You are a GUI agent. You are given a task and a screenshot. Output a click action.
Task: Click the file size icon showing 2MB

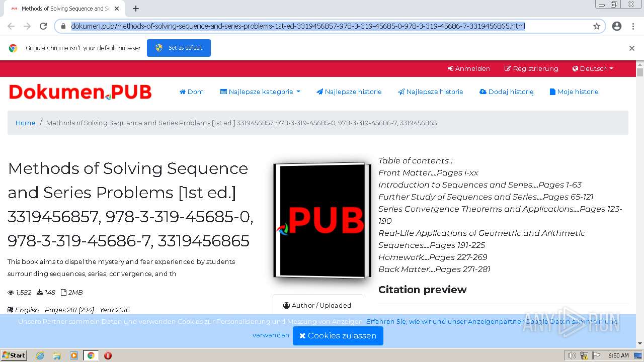63,293
